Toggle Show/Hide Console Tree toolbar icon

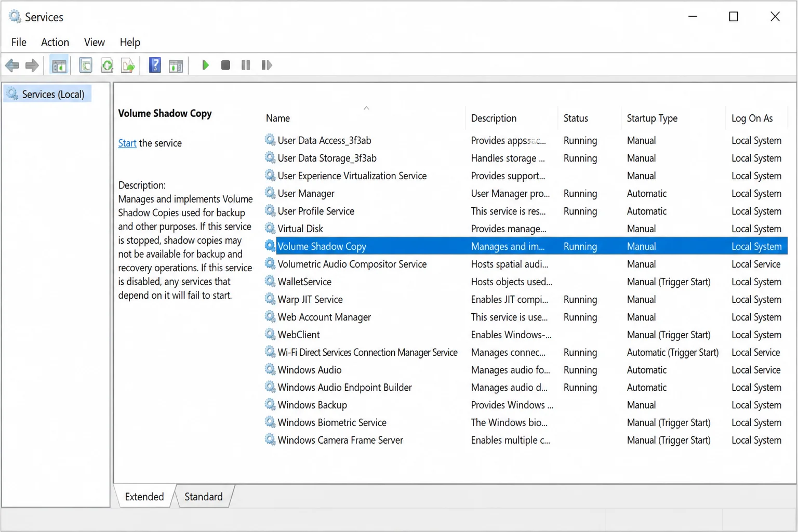point(59,65)
